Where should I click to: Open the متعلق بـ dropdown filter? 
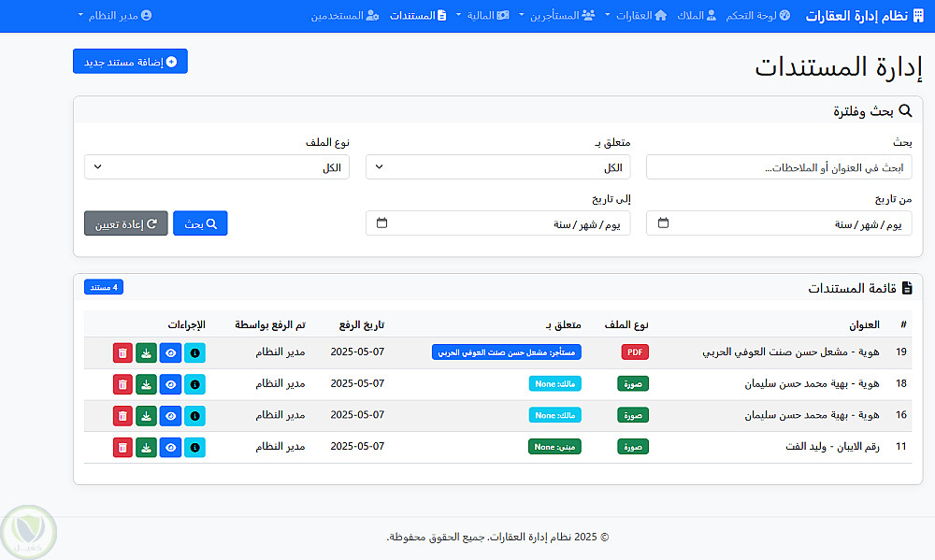tap(498, 167)
